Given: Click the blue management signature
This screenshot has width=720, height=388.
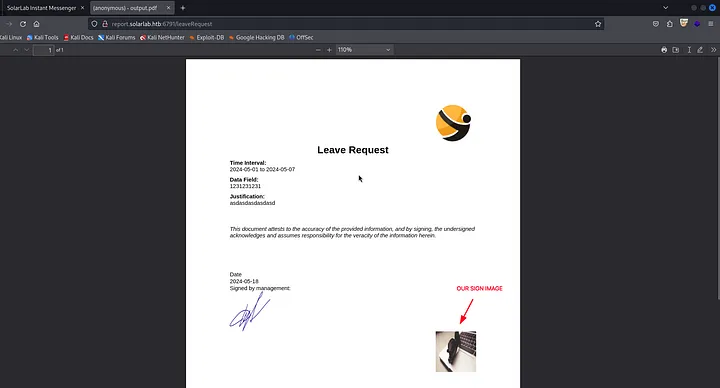Looking at the screenshot, I should click(250, 311).
